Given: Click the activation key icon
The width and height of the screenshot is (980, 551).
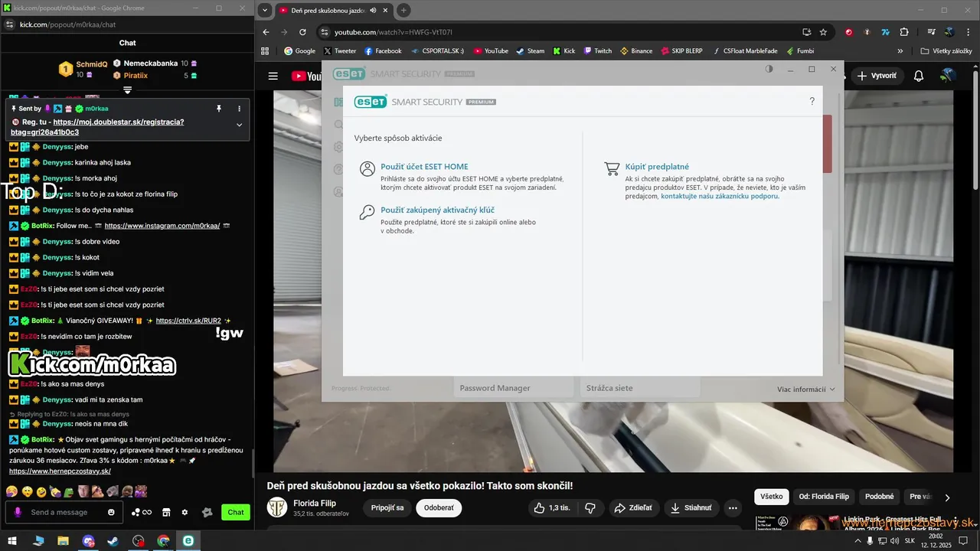Looking at the screenshot, I should tap(367, 212).
